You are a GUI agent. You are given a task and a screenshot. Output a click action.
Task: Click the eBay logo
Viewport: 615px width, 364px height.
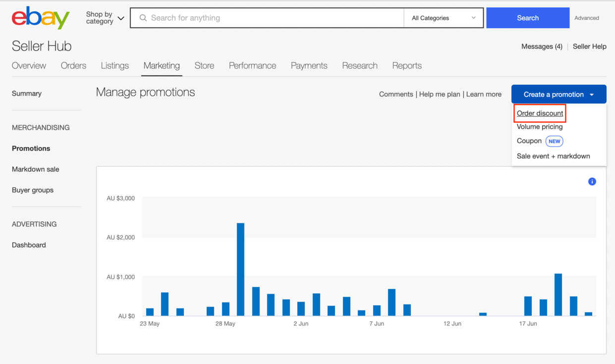coord(41,18)
